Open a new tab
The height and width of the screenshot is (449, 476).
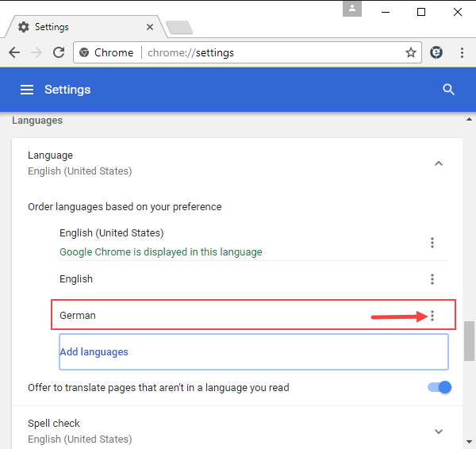[179, 27]
